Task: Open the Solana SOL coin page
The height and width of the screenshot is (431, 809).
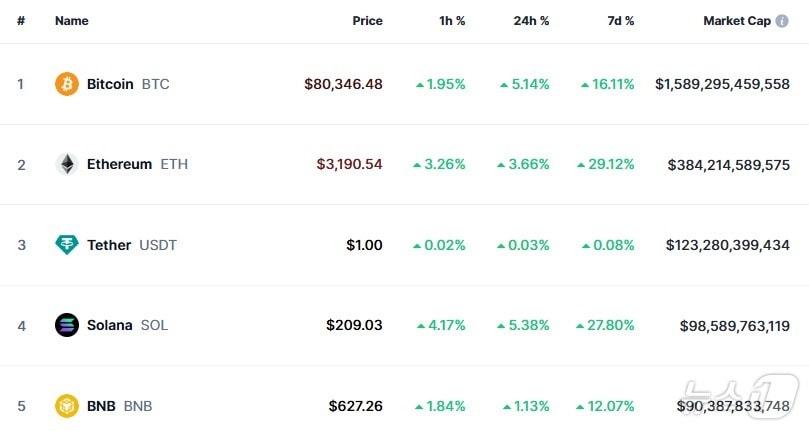Action: point(110,325)
